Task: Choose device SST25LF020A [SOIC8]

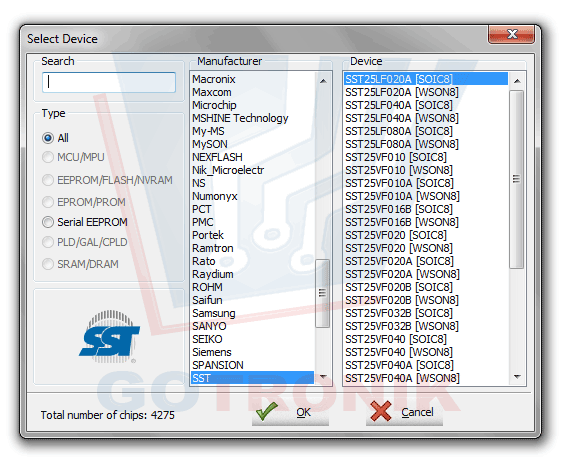Action: 426,79
